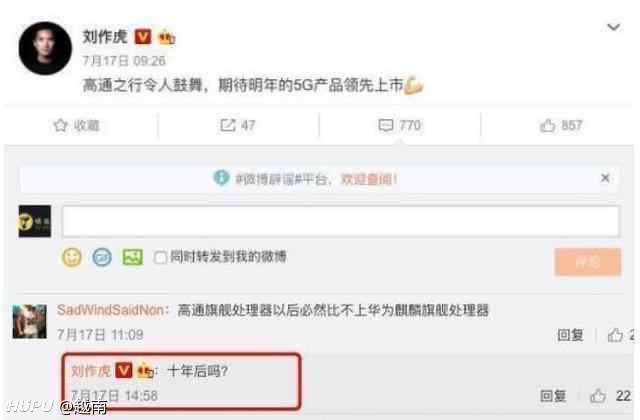Screen dimensions: 640x420
Task: Open the comments icon showing 770
Action: (x=386, y=125)
